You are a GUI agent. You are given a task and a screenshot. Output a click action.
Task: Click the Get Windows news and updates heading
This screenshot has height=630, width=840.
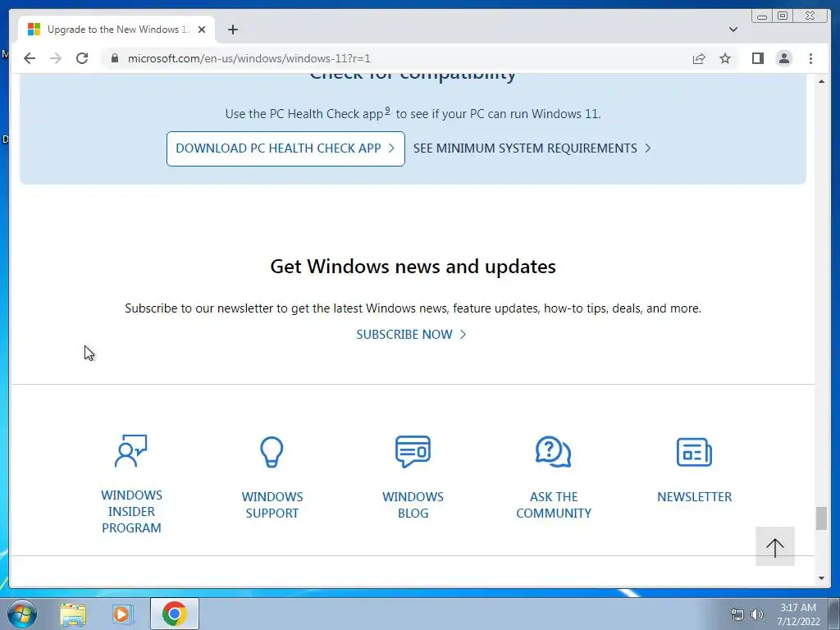point(413,267)
